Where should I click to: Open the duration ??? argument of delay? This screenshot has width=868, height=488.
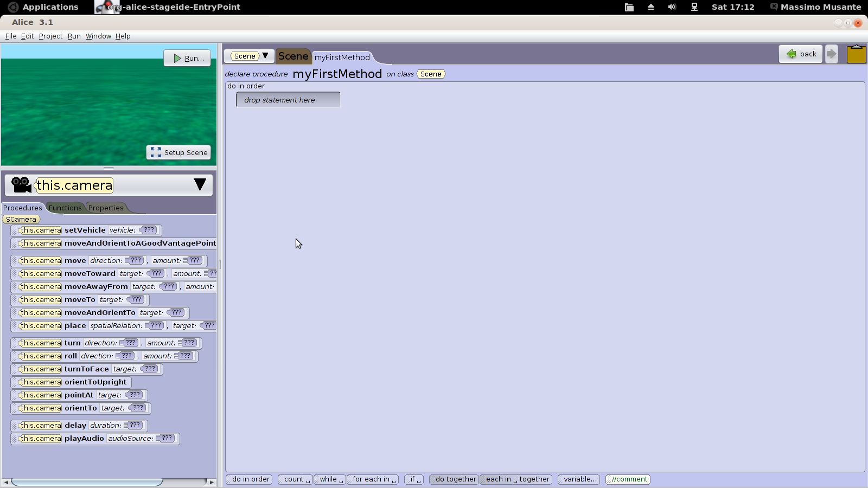click(x=133, y=425)
